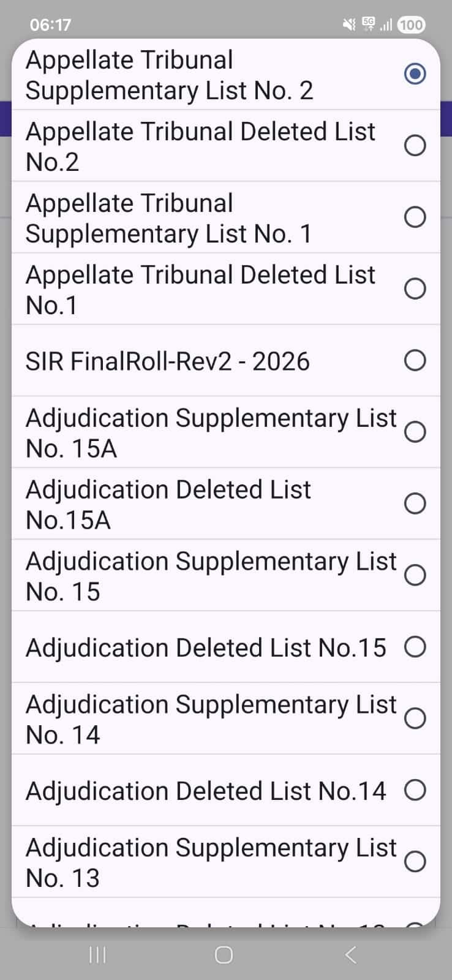Pick Adjudication Supplementary List No. 15 radio
This screenshot has width=452, height=980.
coord(415,575)
